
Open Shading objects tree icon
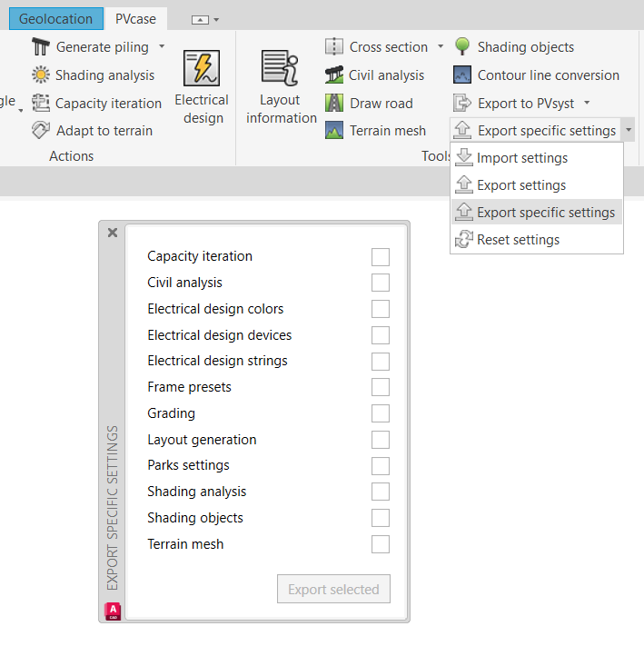coord(462,47)
